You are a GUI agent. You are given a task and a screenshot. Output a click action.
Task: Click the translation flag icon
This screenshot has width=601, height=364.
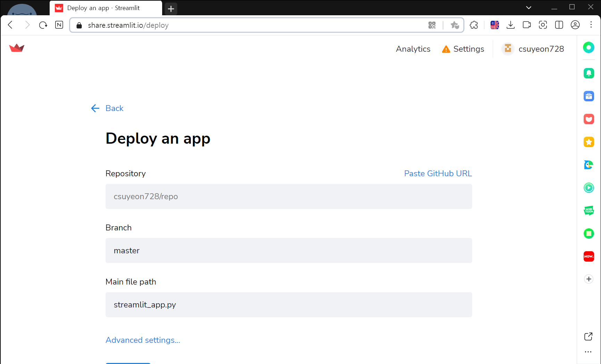click(x=495, y=25)
